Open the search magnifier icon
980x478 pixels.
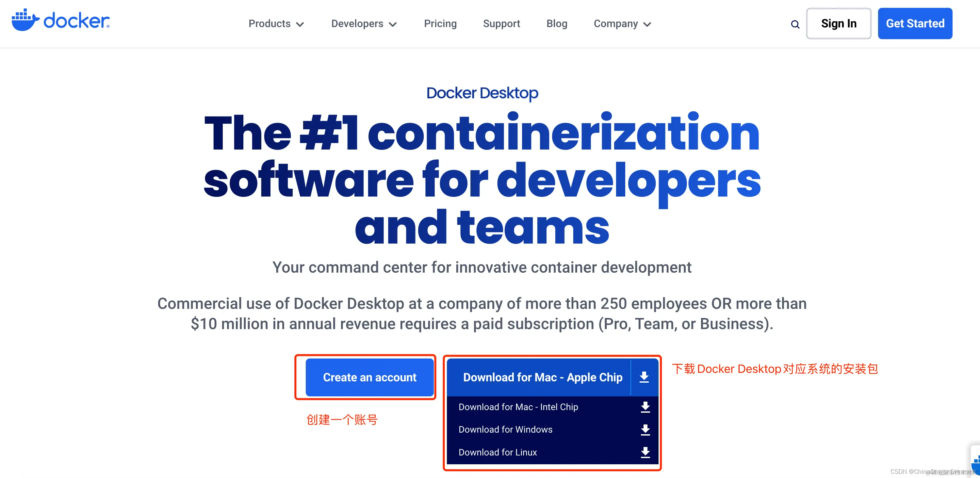tap(795, 24)
